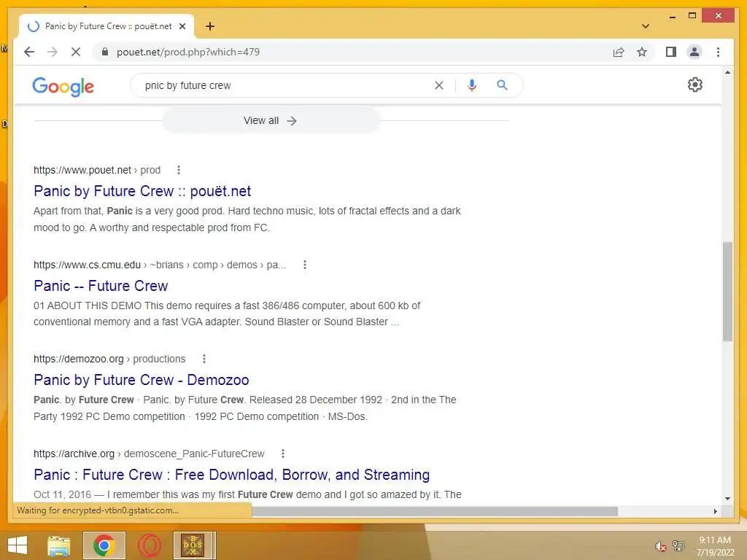Open Panic -- Future Crew CMU result

pos(101,286)
